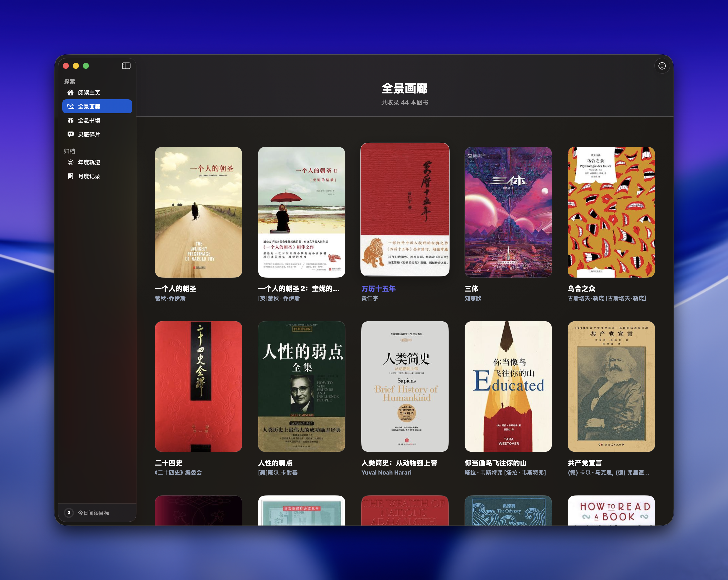This screenshot has width=728, height=580.
Task: Open the 三体 book cover
Action: tap(508, 212)
